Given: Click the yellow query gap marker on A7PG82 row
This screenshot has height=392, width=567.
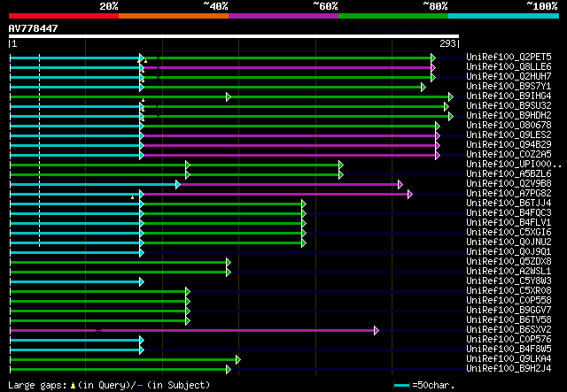Looking at the screenshot, I should [x=132, y=197].
